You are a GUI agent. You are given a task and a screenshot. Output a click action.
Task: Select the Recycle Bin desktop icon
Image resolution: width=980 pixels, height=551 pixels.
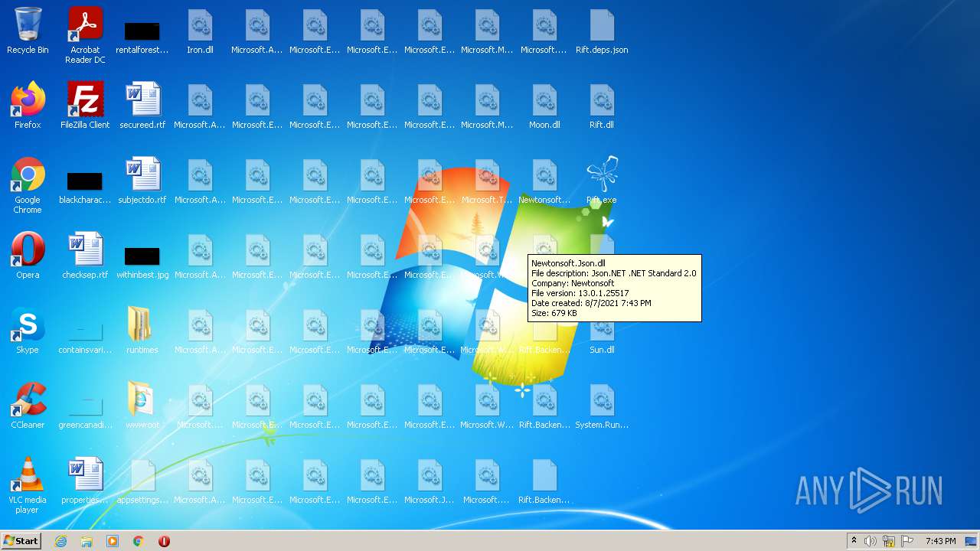click(x=28, y=31)
